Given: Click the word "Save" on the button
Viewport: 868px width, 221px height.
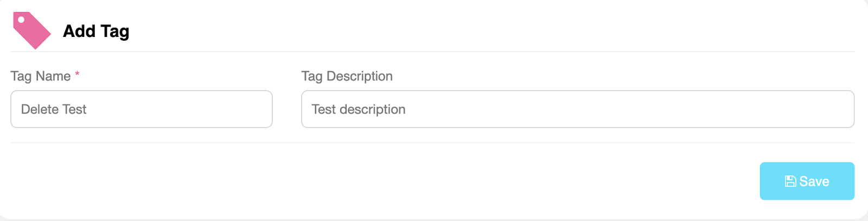Looking at the screenshot, I should 814,181.
